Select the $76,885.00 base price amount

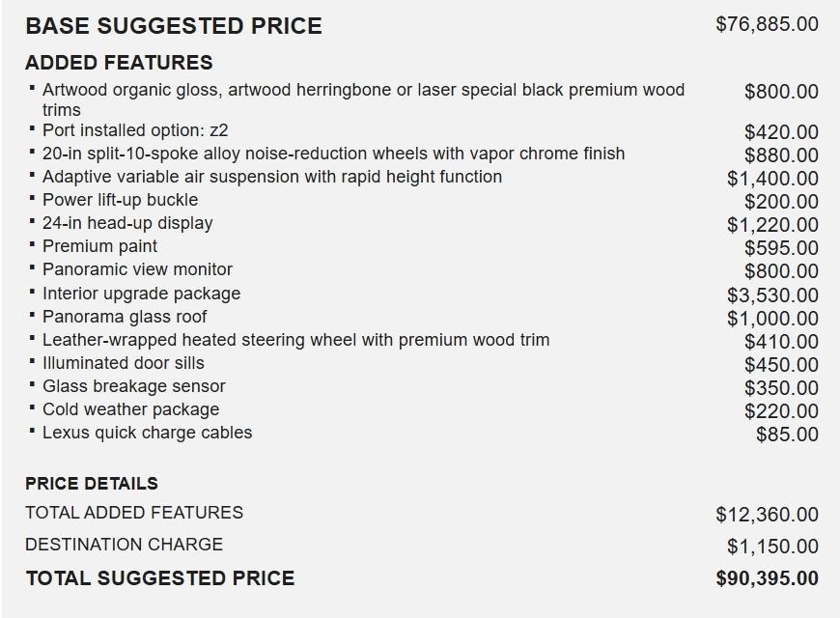tap(767, 24)
